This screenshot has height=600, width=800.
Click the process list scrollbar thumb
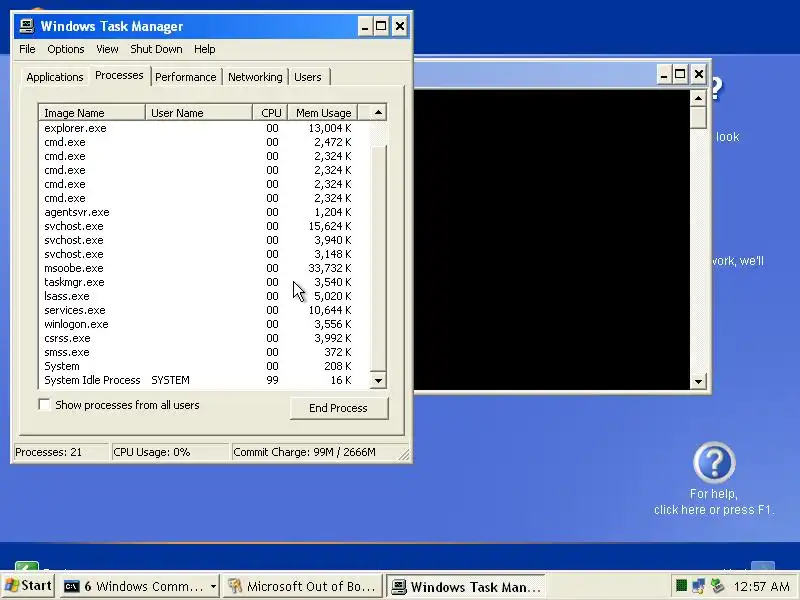(378, 258)
